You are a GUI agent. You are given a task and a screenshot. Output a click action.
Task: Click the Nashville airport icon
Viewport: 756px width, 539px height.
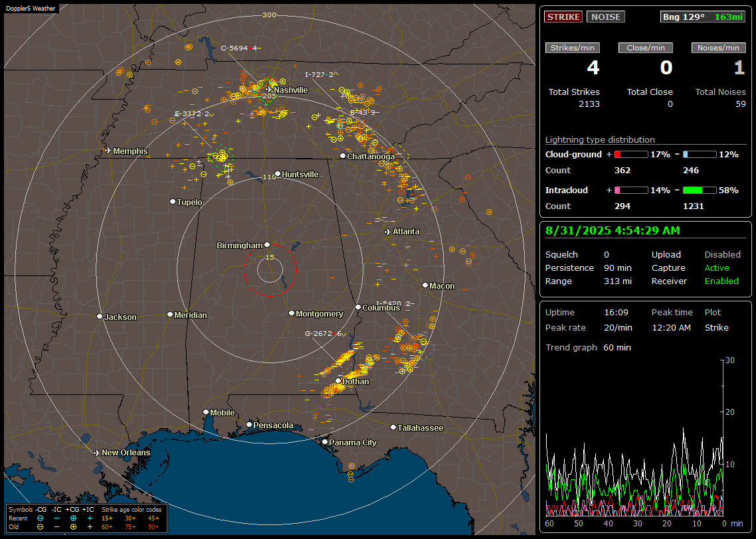click(x=269, y=89)
